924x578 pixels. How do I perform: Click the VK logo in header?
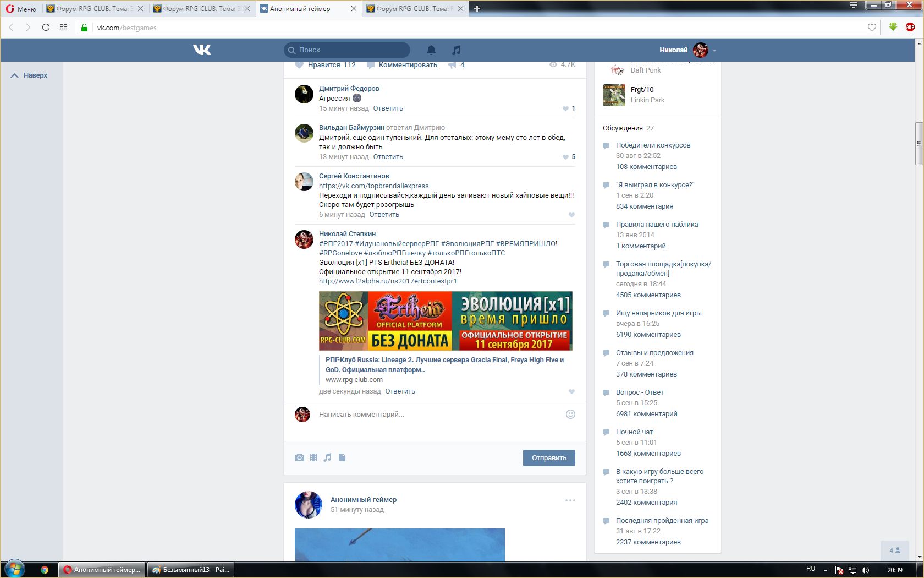click(x=202, y=50)
